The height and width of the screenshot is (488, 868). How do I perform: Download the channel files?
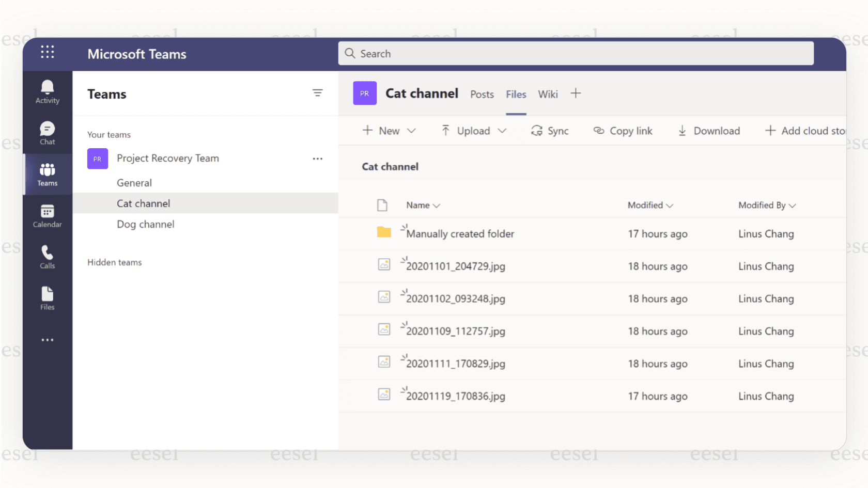pos(708,131)
